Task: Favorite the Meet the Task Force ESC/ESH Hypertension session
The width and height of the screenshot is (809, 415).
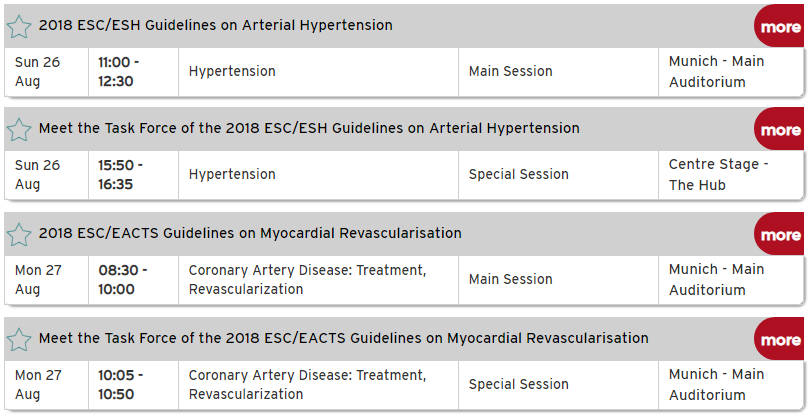Action: 19,130
